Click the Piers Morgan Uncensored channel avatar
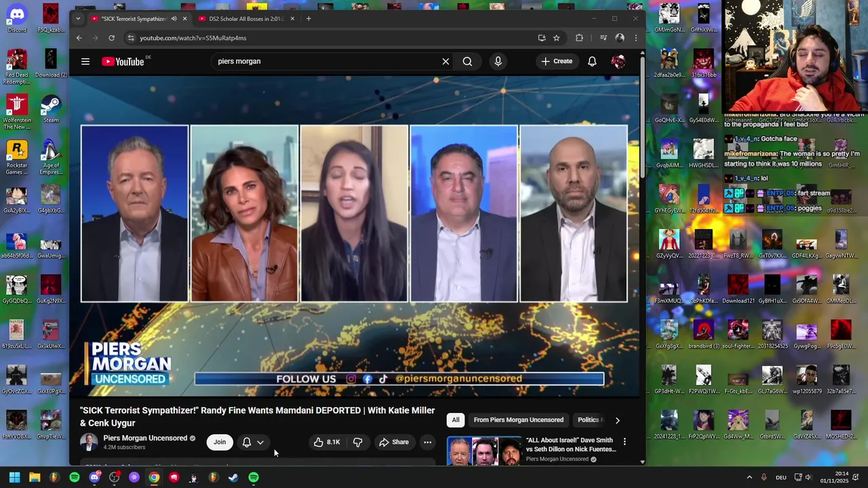The height and width of the screenshot is (488, 868). pyautogui.click(x=89, y=442)
